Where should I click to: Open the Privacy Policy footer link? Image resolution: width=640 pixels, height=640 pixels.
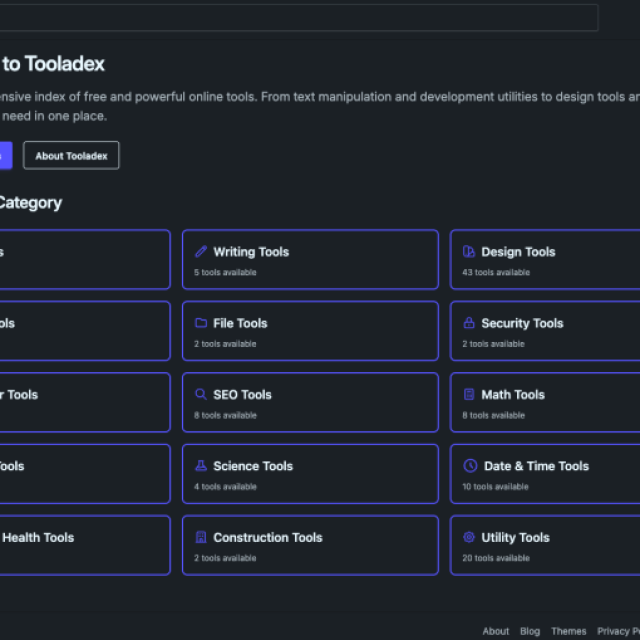618,631
